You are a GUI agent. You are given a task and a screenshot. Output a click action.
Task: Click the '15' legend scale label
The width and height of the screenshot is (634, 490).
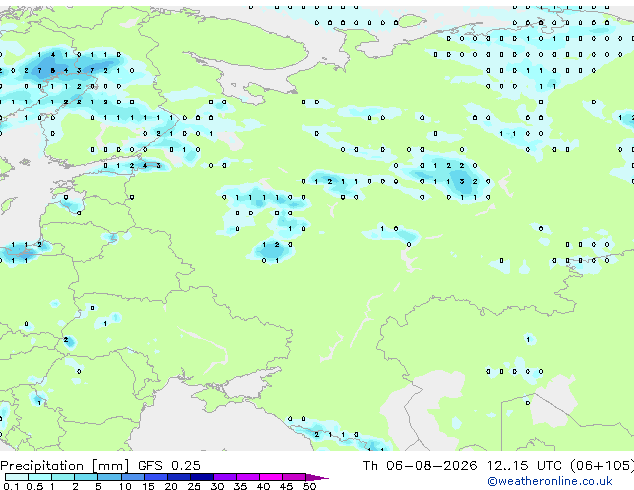148,486
